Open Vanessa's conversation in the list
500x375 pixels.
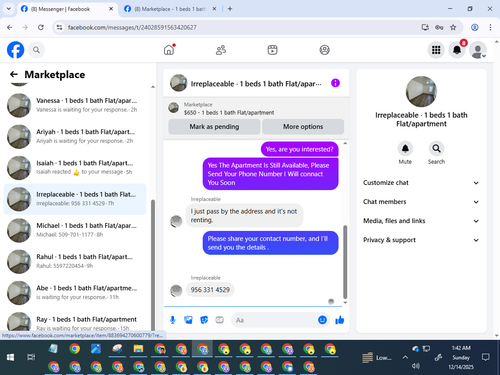[x=75, y=105]
